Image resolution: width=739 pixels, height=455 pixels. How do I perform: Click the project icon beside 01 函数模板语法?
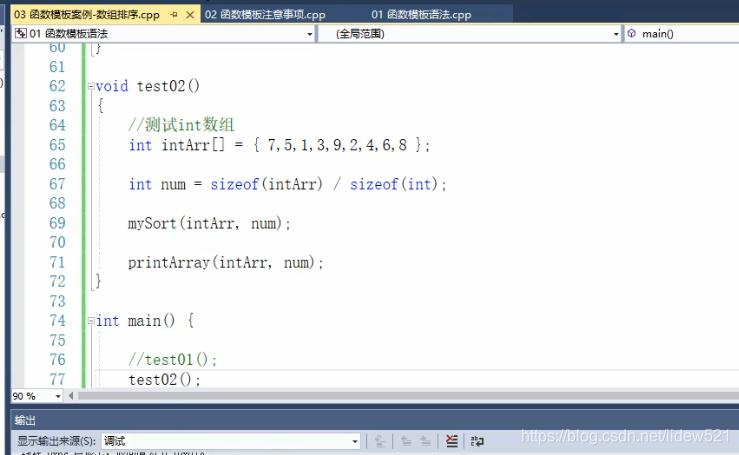pyautogui.click(x=21, y=33)
